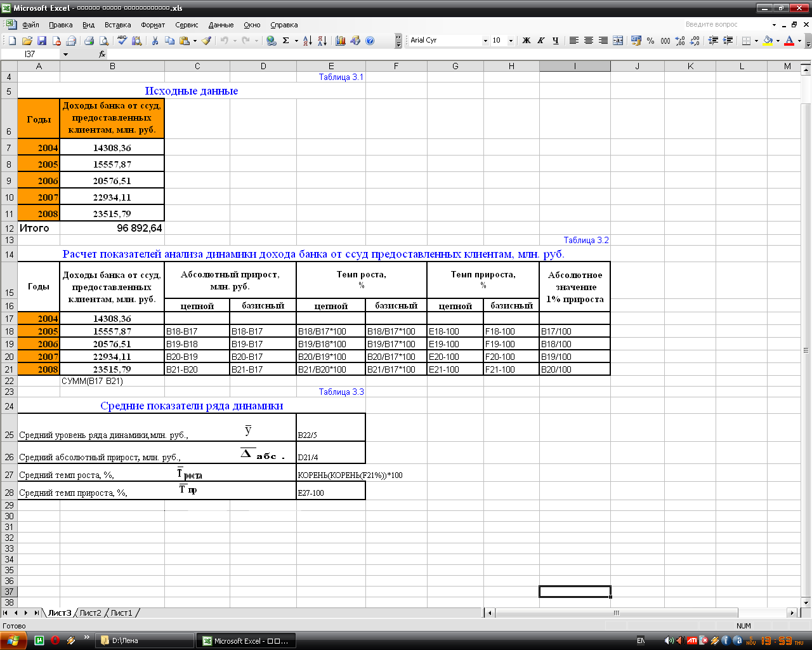Screen dimensions: 812x650
Task: Toggle italic (К) formatting
Action: pyautogui.click(x=541, y=41)
